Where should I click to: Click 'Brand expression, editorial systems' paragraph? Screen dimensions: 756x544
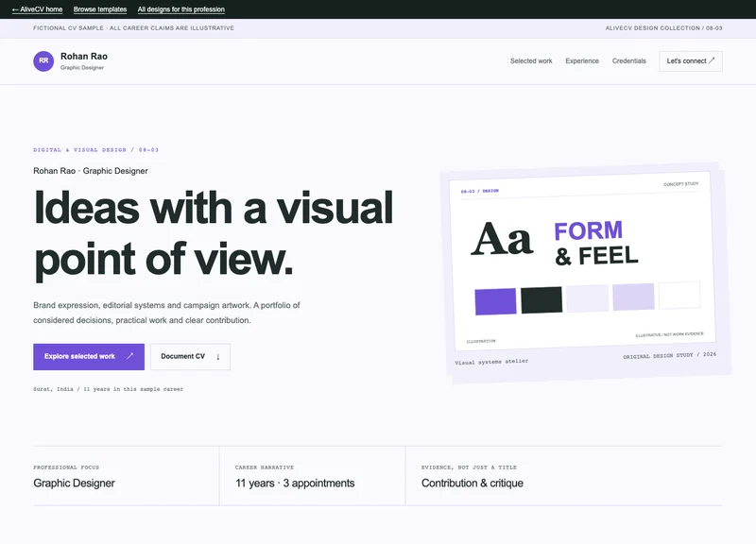click(x=166, y=313)
